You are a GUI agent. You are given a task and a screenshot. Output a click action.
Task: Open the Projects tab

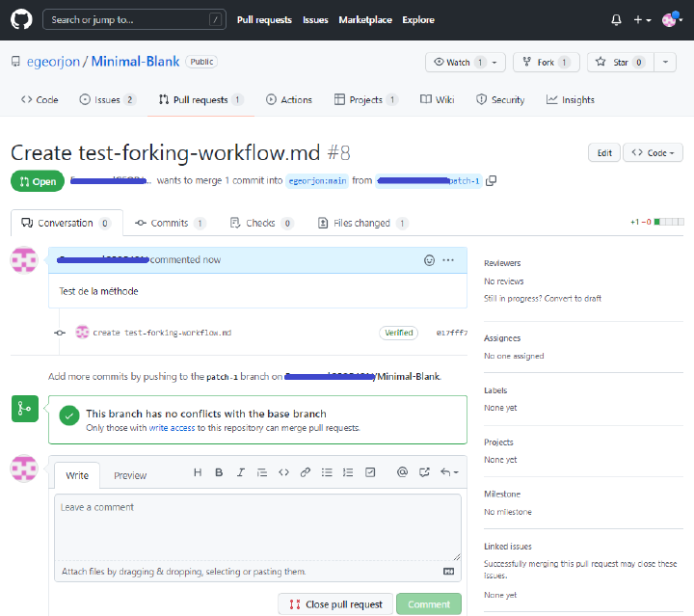coord(365,100)
